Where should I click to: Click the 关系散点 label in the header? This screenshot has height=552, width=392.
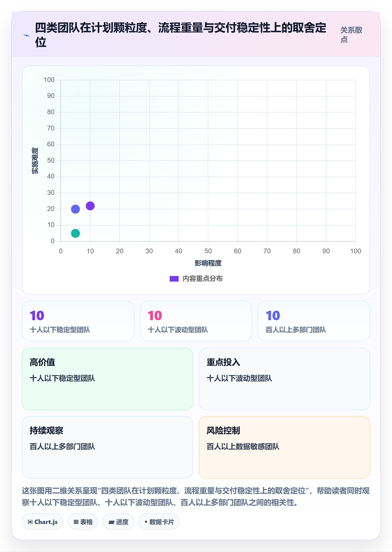tap(351, 35)
